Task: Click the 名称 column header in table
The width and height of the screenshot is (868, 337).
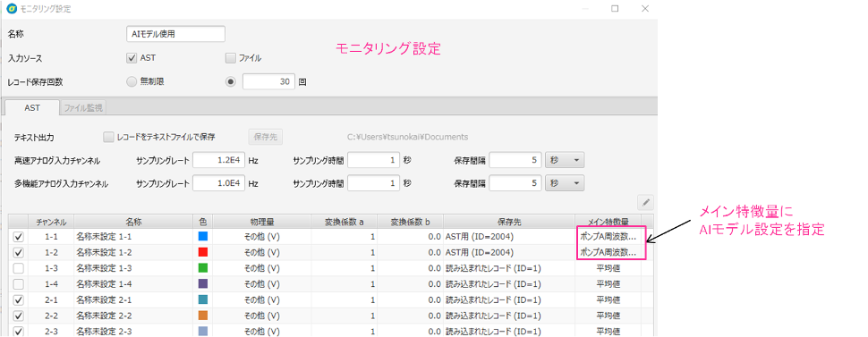Action: [x=133, y=222]
